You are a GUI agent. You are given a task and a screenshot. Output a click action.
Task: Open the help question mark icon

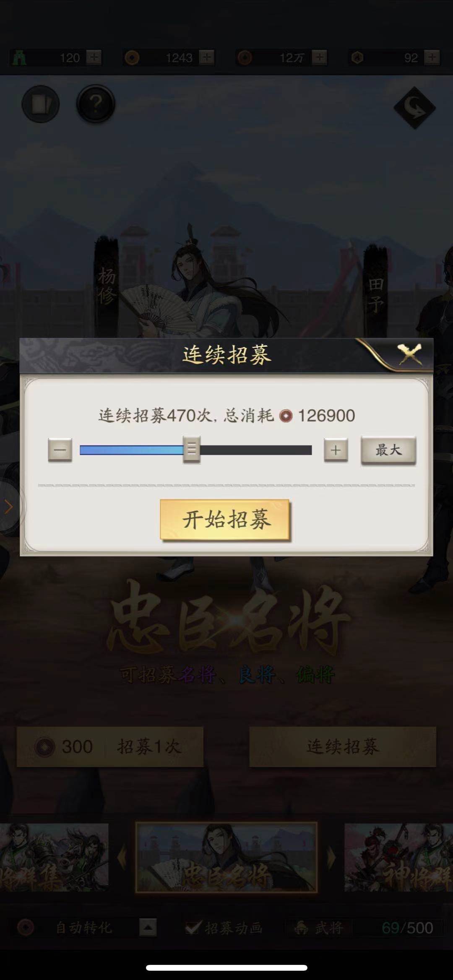[96, 104]
